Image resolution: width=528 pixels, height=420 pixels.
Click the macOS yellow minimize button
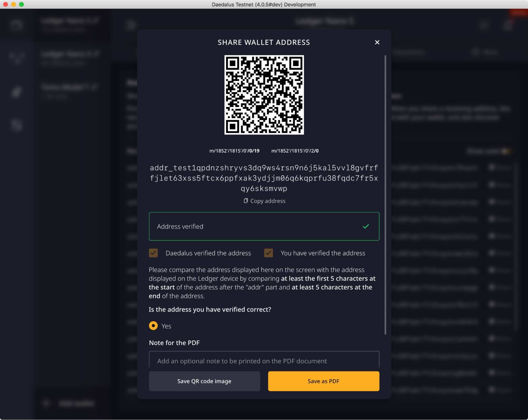click(13, 4)
